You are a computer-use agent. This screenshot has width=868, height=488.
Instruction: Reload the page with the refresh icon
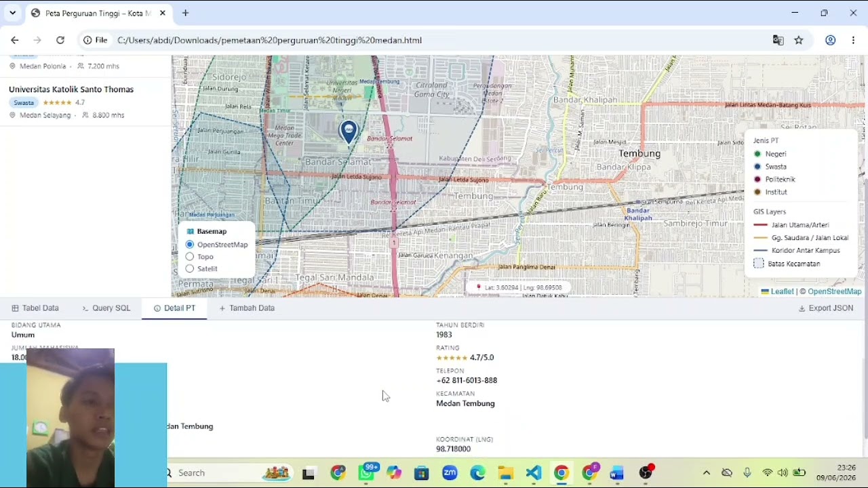[60, 40]
